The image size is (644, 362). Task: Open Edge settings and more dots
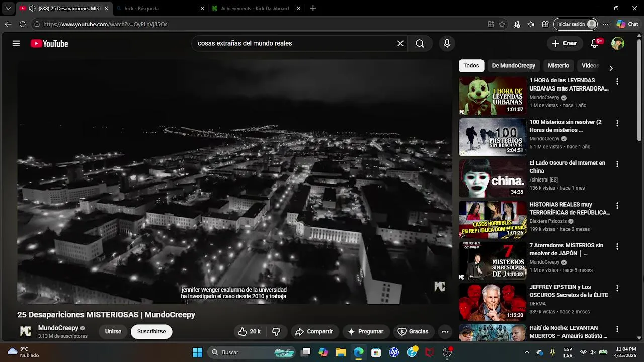pyautogui.click(x=606, y=24)
